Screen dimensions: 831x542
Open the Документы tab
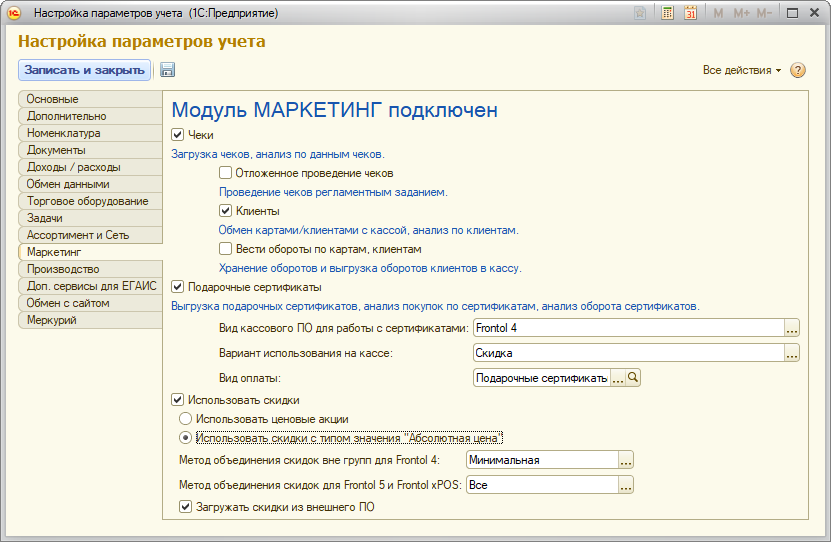(x=90, y=150)
